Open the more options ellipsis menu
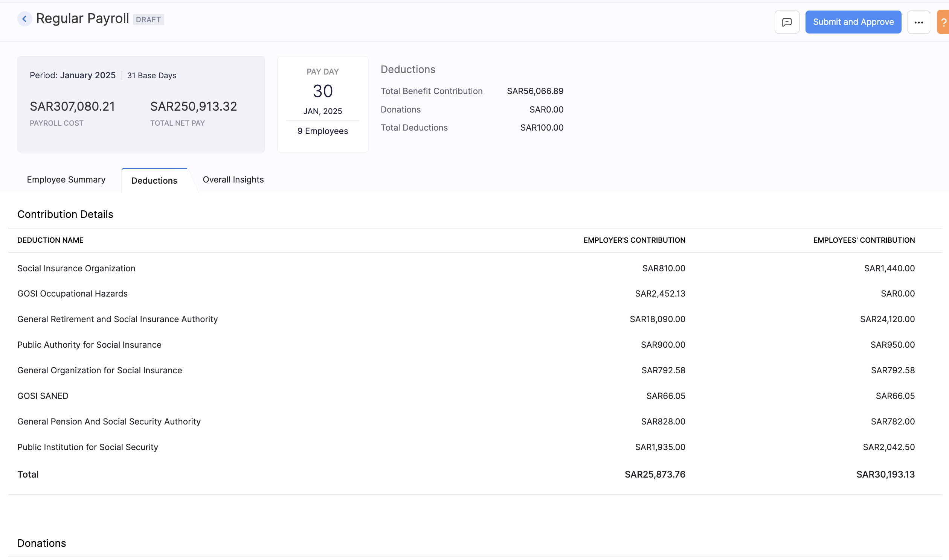 point(919,22)
